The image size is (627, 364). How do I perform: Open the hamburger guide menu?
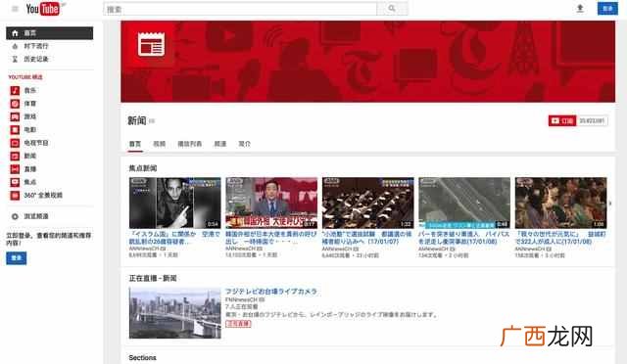(x=16, y=9)
